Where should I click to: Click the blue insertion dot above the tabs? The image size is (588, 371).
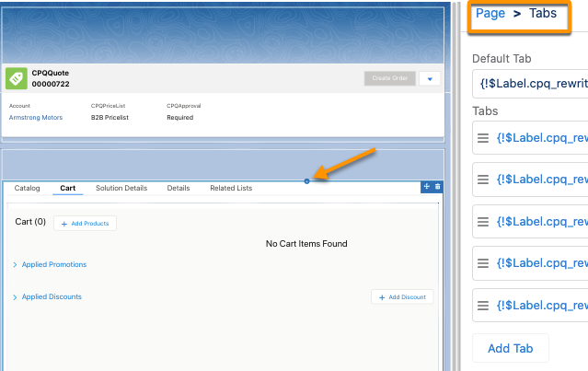tap(306, 181)
